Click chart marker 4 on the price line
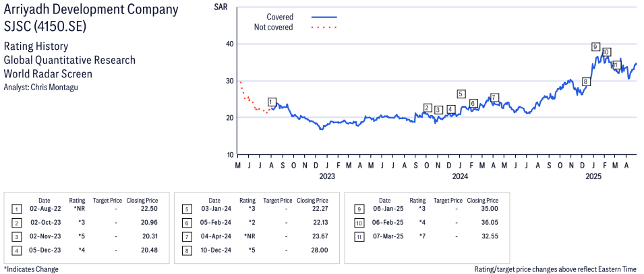The height and width of the screenshot is (274, 644). 451,110
